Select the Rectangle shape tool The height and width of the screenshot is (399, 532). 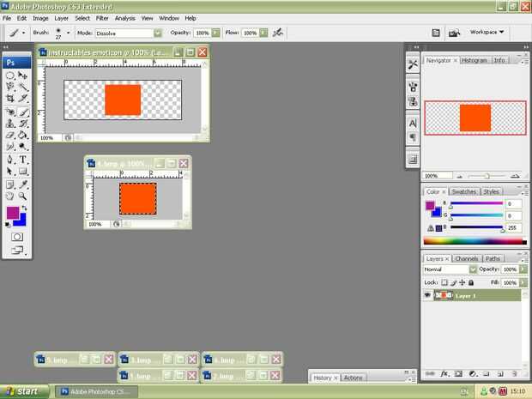[x=22, y=171]
